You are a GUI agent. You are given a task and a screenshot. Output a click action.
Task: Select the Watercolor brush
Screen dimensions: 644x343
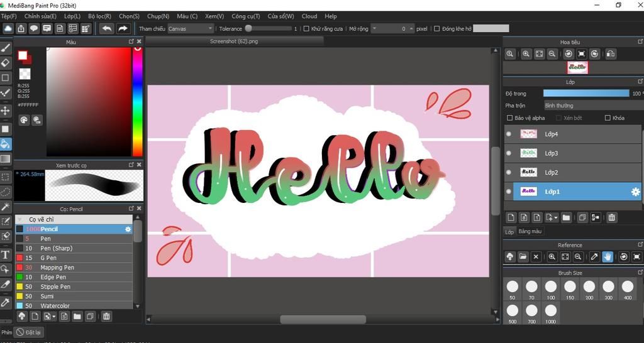(74, 306)
